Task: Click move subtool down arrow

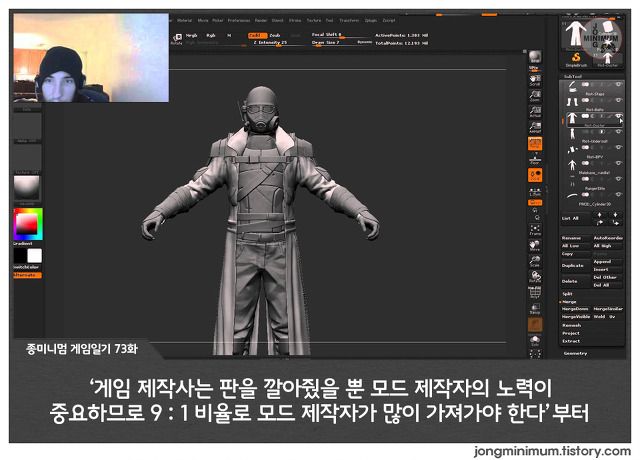Action: pyautogui.click(x=615, y=215)
